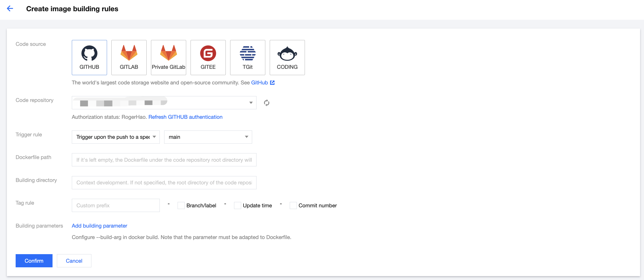Choose the GITLAB code source option
644x280 pixels.
click(x=129, y=57)
